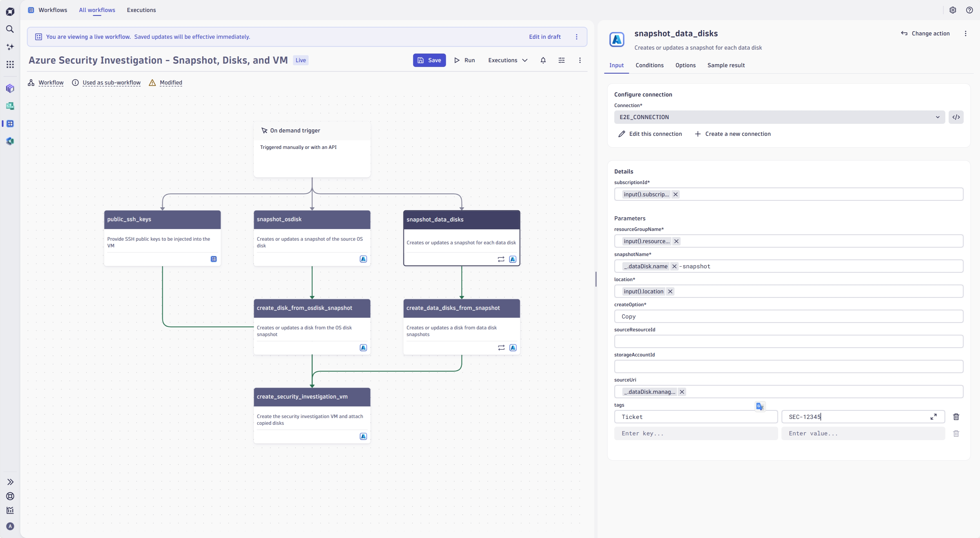The height and width of the screenshot is (538, 980).
Task: Remove the input().location expression chip
Action: [670, 292]
